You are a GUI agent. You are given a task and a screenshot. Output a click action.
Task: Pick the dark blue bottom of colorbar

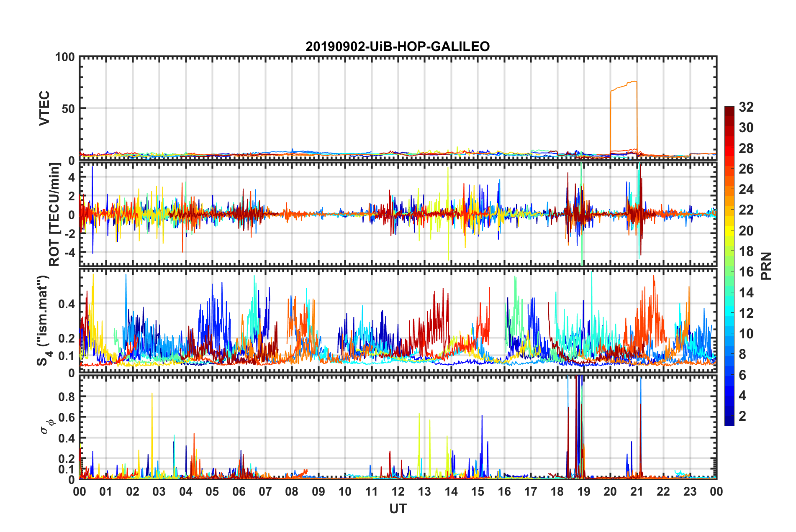[x=729, y=422]
